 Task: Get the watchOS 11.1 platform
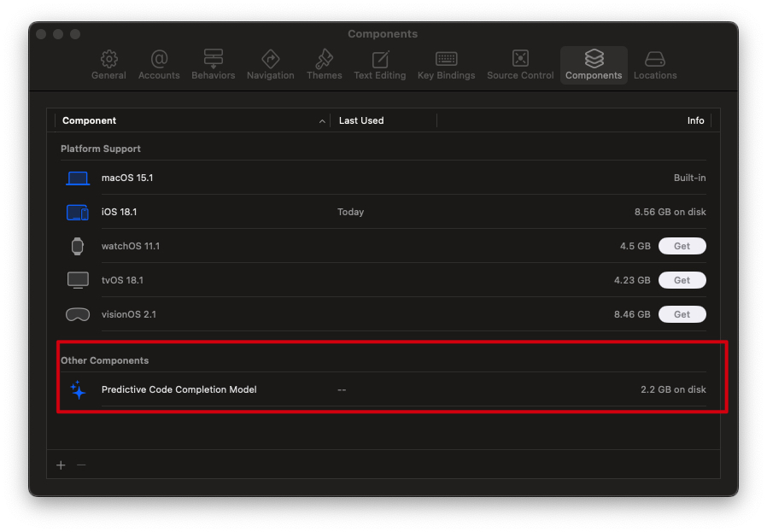(682, 246)
